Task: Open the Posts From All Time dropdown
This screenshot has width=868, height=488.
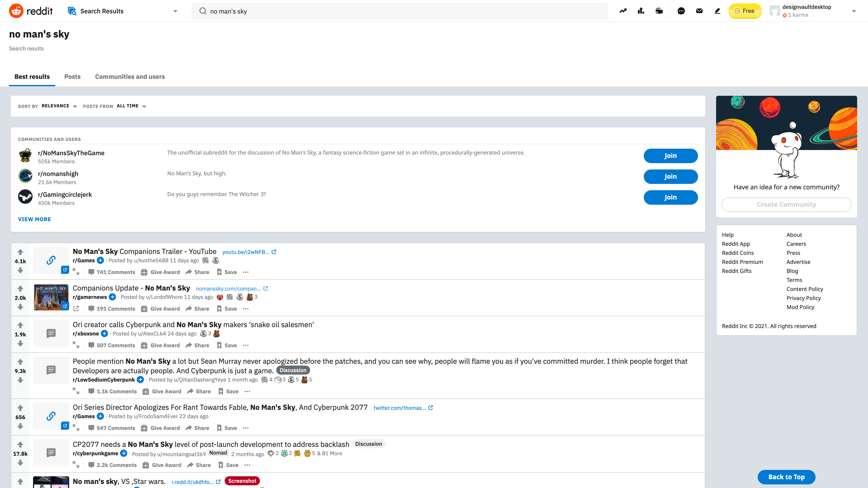Action: (131, 106)
